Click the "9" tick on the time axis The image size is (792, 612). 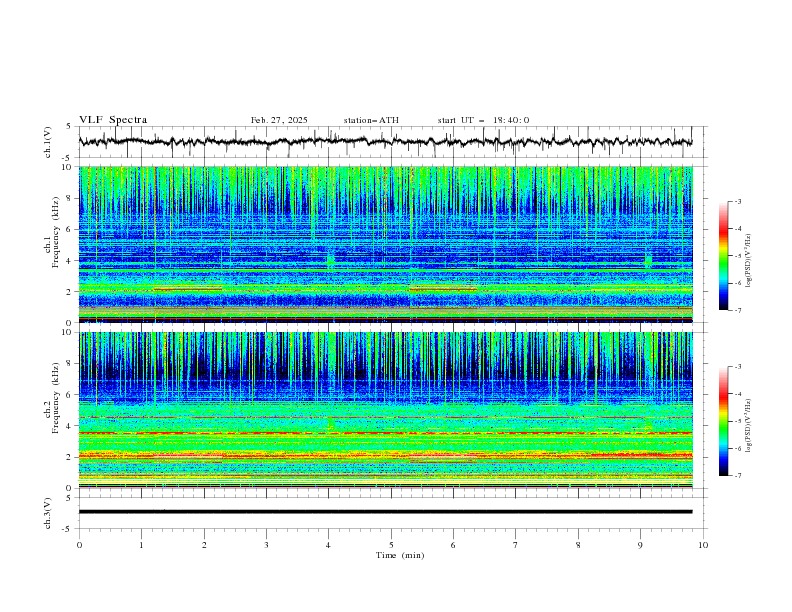pyautogui.click(x=640, y=545)
